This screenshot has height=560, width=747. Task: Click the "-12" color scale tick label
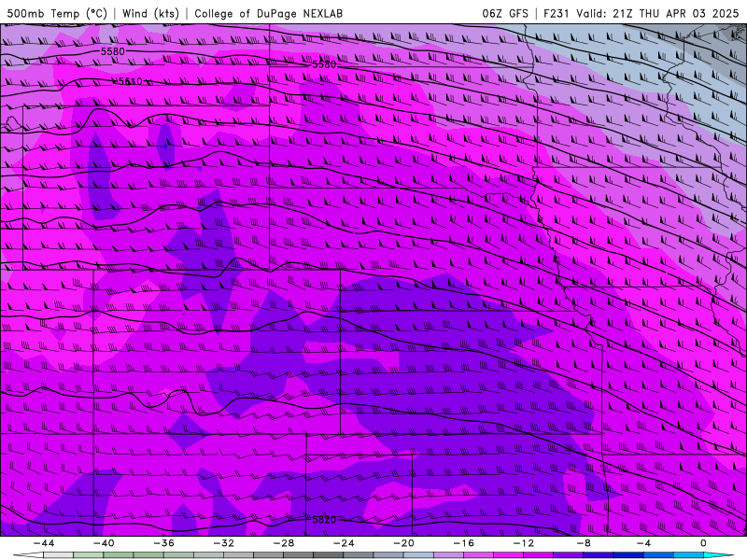point(524,543)
